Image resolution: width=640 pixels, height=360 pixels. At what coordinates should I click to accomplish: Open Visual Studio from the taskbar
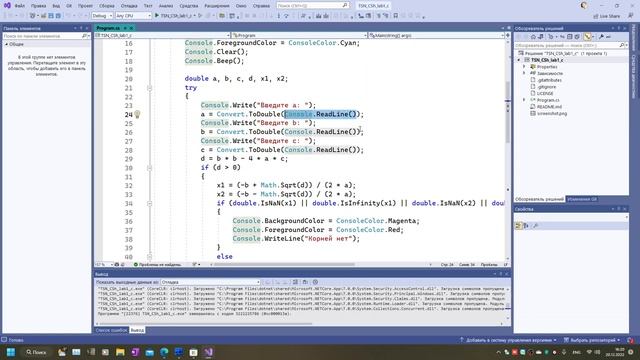click(x=209, y=352)
